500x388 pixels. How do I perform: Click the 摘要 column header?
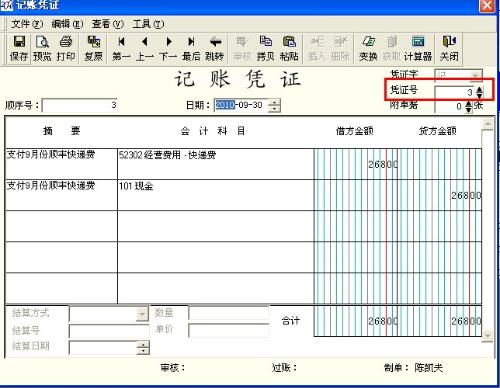coord(62,131)
